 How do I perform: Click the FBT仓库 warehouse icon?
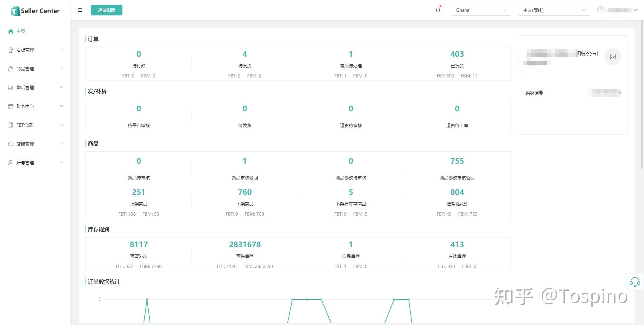pyautogui.click(x=11, y=125)
